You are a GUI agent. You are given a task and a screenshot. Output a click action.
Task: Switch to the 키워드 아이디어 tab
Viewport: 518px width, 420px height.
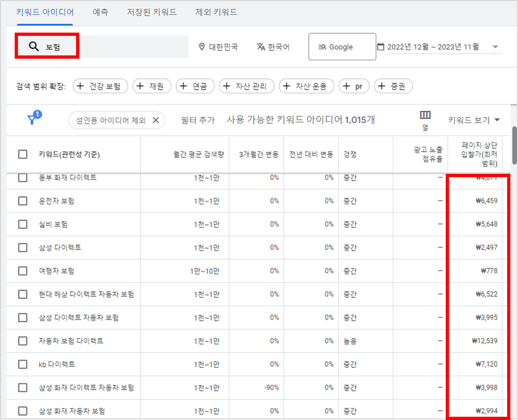pos(45,12)
